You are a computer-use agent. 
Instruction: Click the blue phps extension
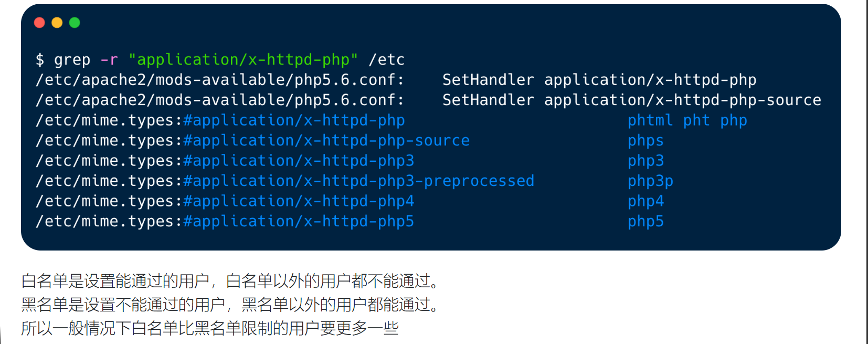tap(646, 141)
